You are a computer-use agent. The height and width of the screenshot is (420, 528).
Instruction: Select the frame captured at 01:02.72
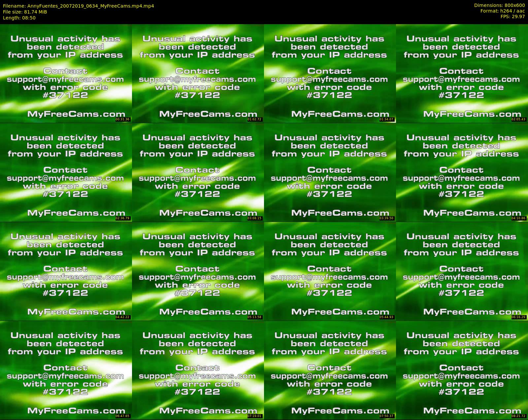198,73
